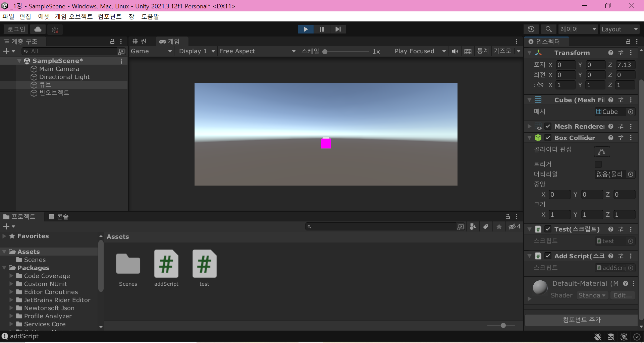
Task: Click the material Edit... button
Action: tap(623, 295)
